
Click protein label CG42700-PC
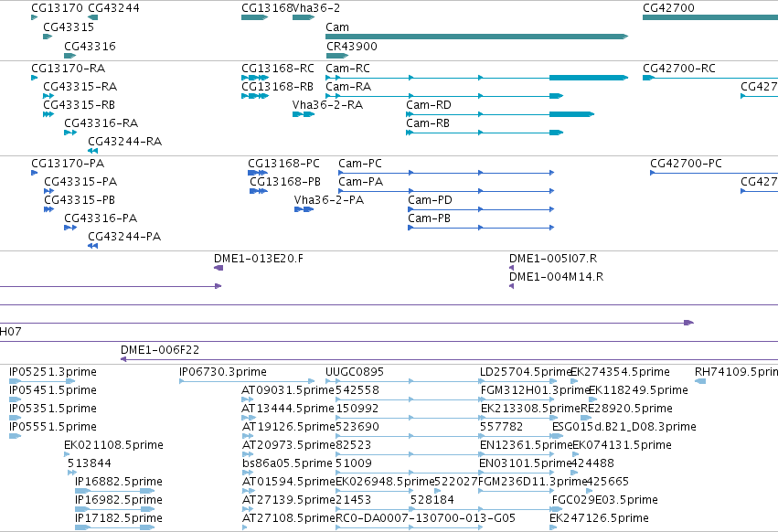tap(687, 164)
